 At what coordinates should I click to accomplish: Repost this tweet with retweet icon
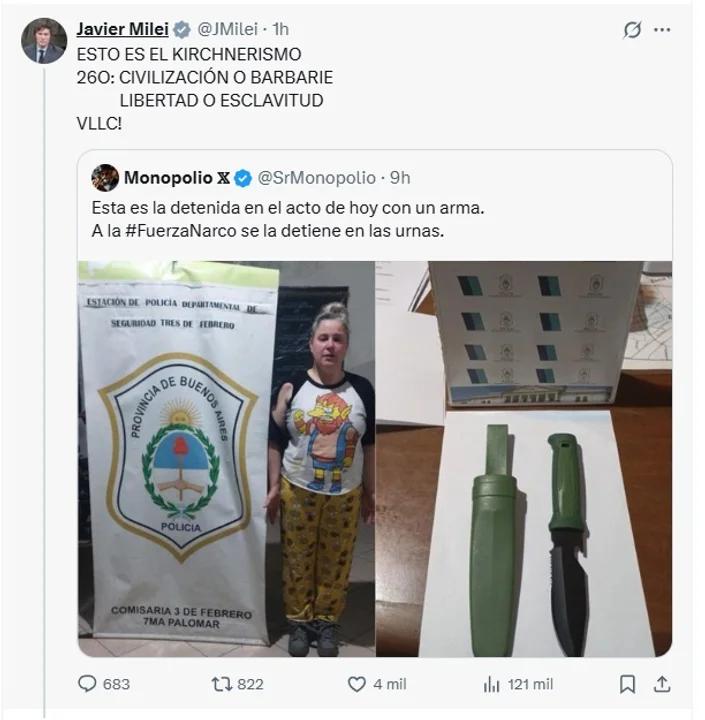tap(222, 684)
